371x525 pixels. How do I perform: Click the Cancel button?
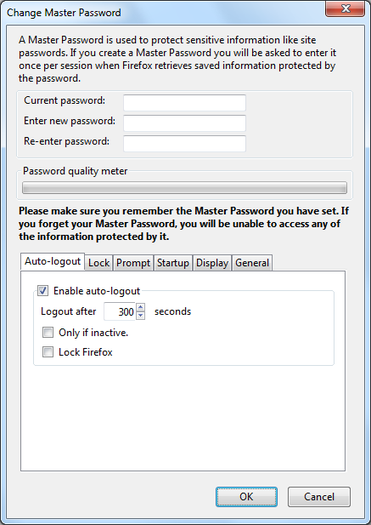point(319,497)
